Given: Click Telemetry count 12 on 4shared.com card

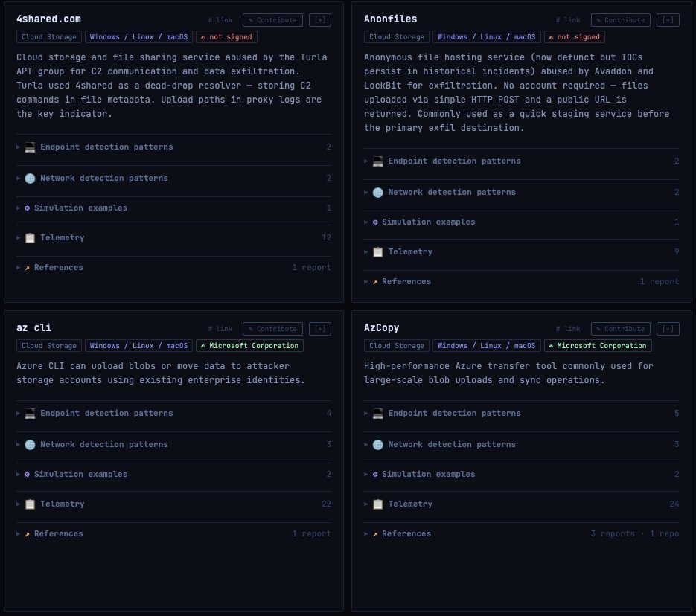Looking at the screenshot, I should (x=326, y=238).
